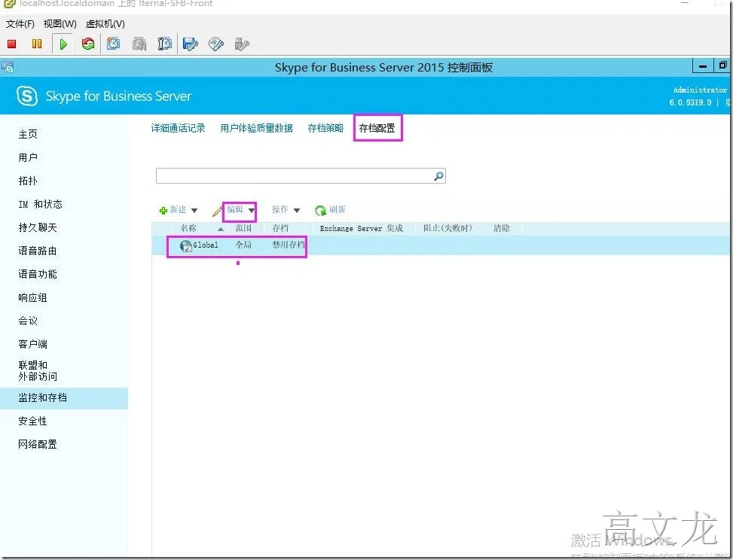Open the 编辑 dropdown arrow
Viewport: 733px width, 560px height.
point(251,211)
